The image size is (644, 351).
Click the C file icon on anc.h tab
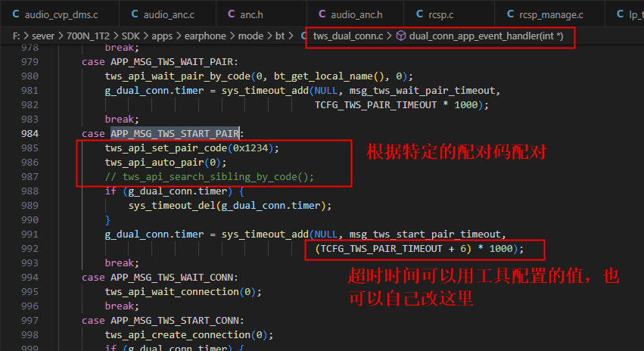(x=232, y=14)
